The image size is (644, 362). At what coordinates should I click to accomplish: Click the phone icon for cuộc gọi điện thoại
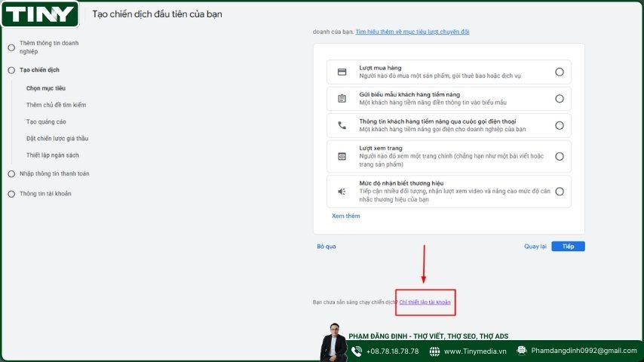[x=342, y=126]
